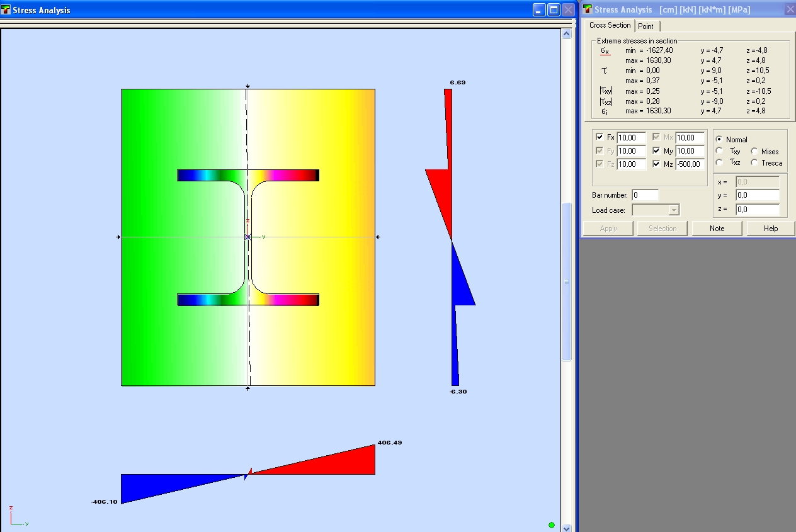Open the Load case dropdown
The height and width of the screenshot is (532, 796).
pos(674,210)
